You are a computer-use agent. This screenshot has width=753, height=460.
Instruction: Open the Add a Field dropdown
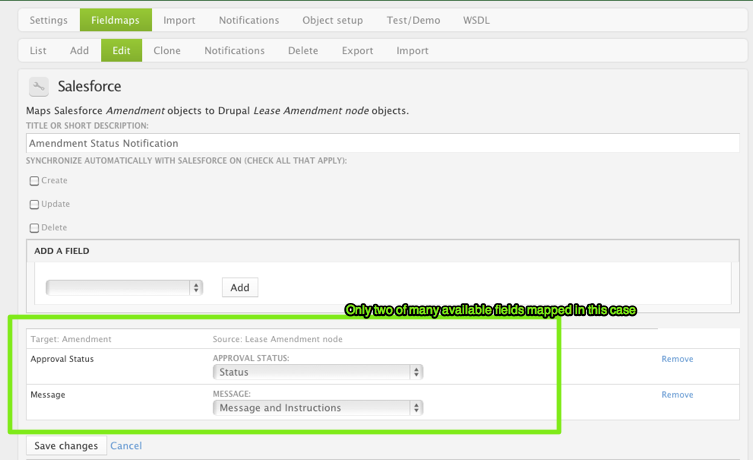(124, 288)
